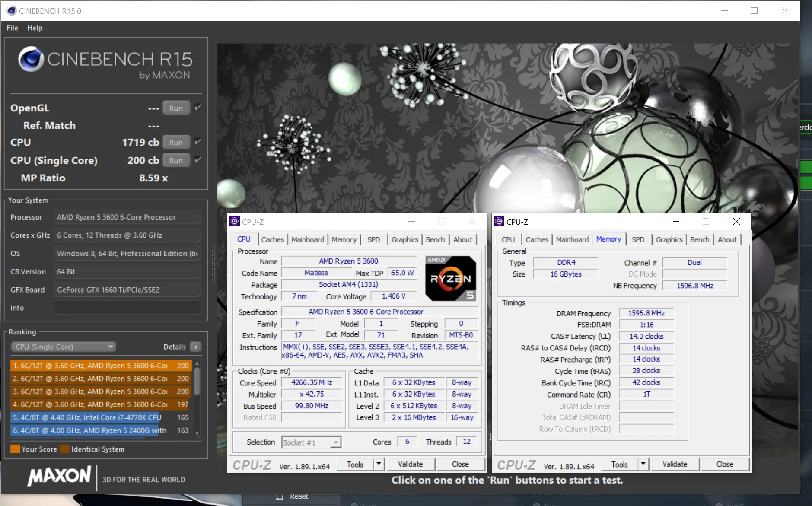Switch to Bench tab in right CPU-Z

point(700,239)
